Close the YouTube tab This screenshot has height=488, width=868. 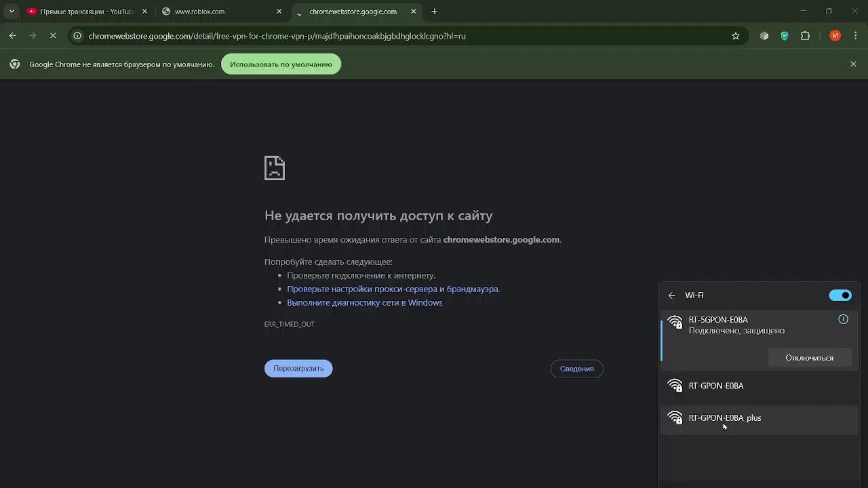144,12
